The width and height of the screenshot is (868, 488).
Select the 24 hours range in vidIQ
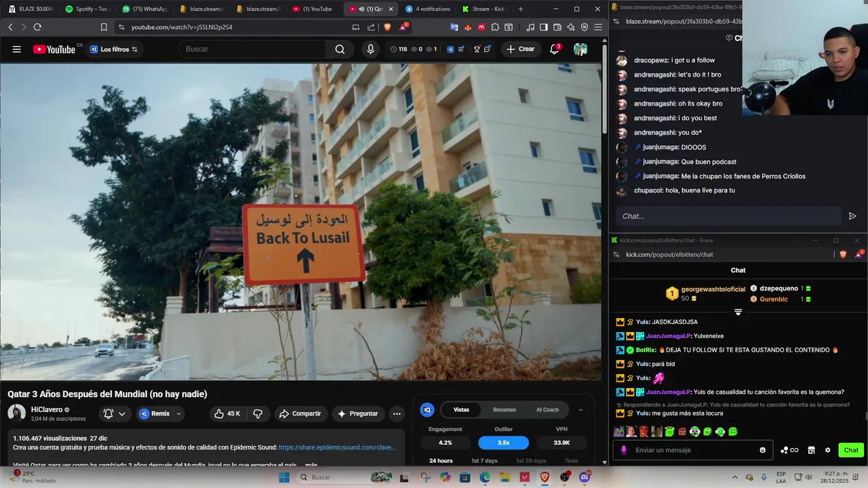(441, 461)
